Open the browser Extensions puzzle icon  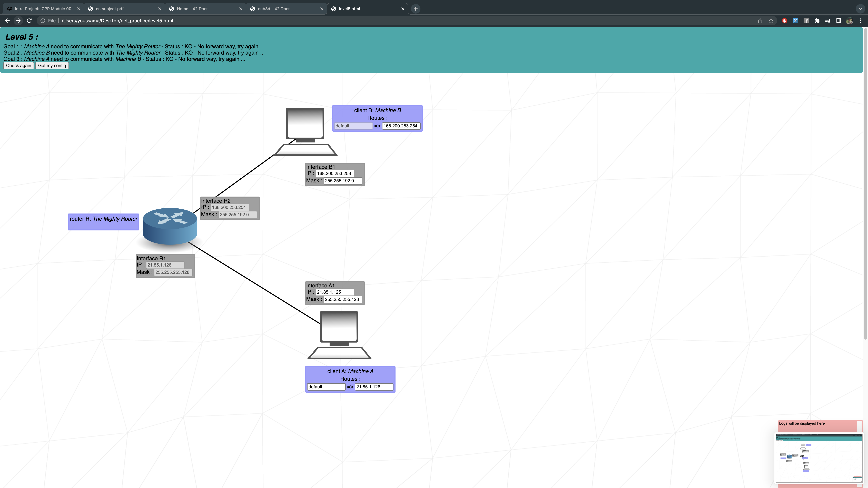click(x=817, y=21)
